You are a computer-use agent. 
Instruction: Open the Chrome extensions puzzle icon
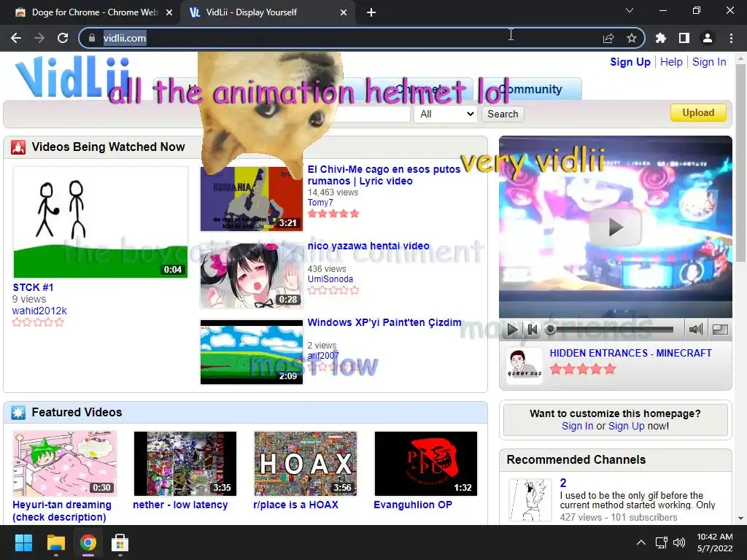(661, 38)
